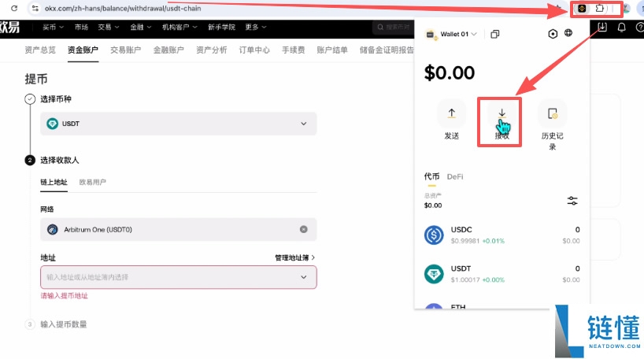Switch to the 资金账户 tab

[x=83, y=50]
